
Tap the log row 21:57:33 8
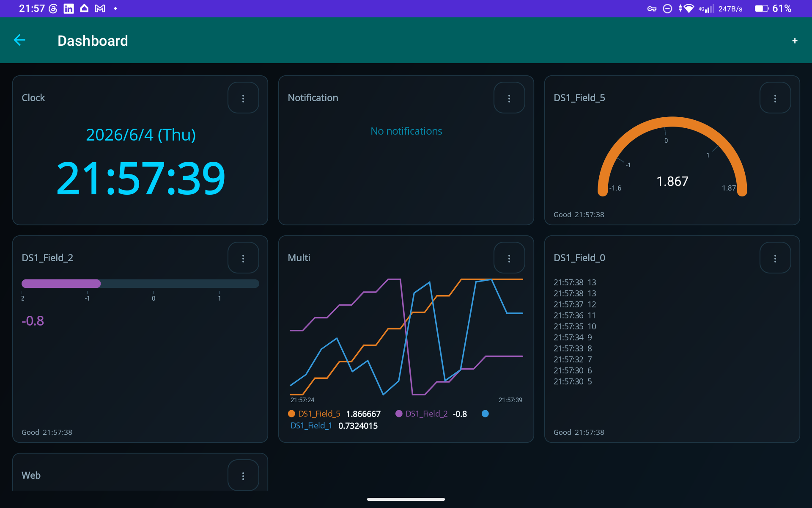pos(573,348)
